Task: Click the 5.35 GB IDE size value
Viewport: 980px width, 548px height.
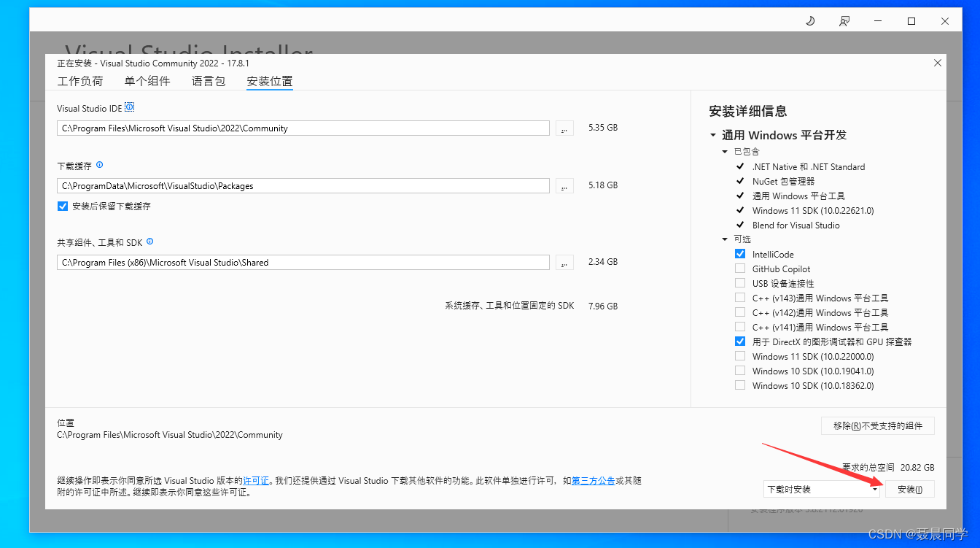Action: 603,128
